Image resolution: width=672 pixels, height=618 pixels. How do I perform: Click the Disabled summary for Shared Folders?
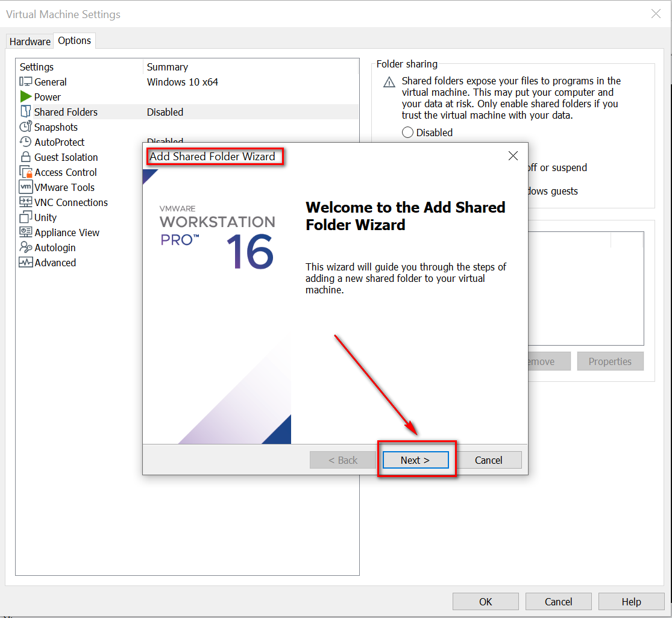[x=165, y=112]
